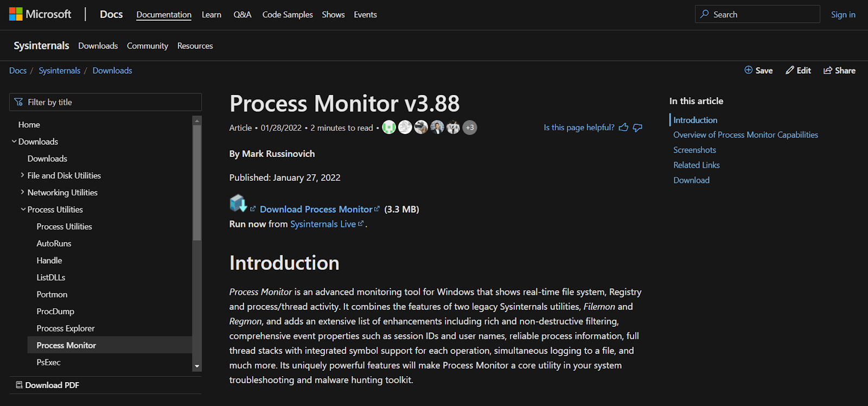The image size is (868, 406).
Task: Click the Microsoft logo
Action: (40, 14)
